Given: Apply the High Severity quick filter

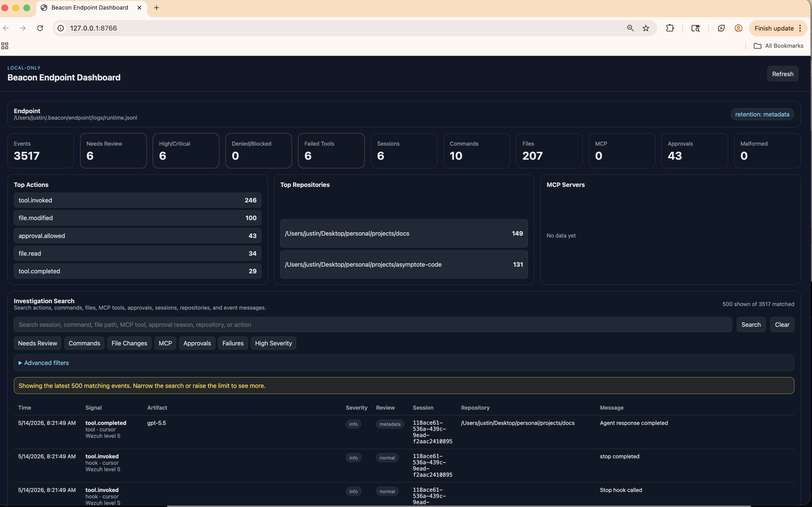Looking at the screenshot, I should tap(273, 343).
